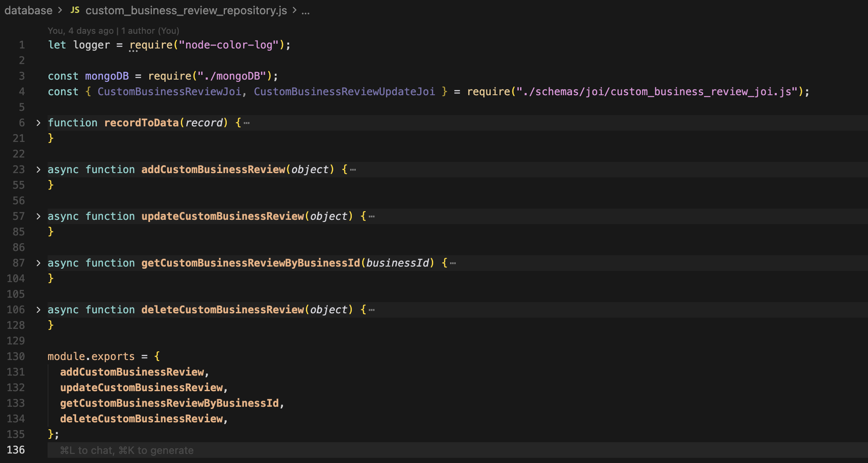This screenshot has width=868, height=463.
Task: Click the 'record' parameter of recordToData
Action: (204, 123)
